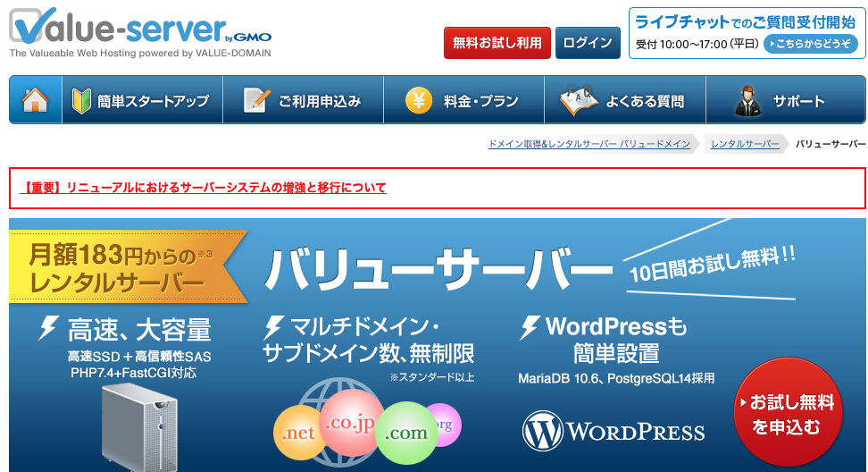Open ご利用申込み menu item

(303, 100)
